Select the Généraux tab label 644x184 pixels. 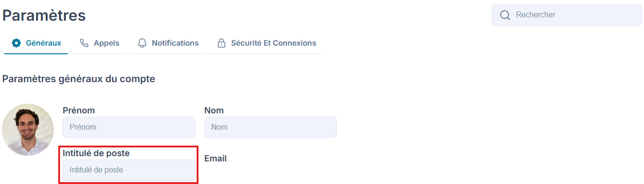pos(43,43)
